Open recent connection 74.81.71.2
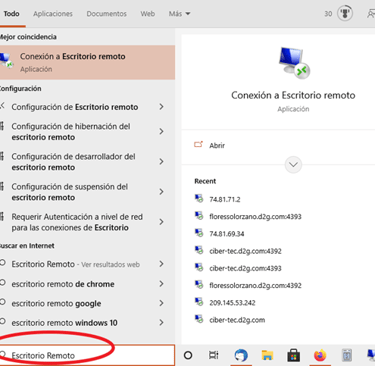This screenshot has width=375, height=366. point(225,199)
